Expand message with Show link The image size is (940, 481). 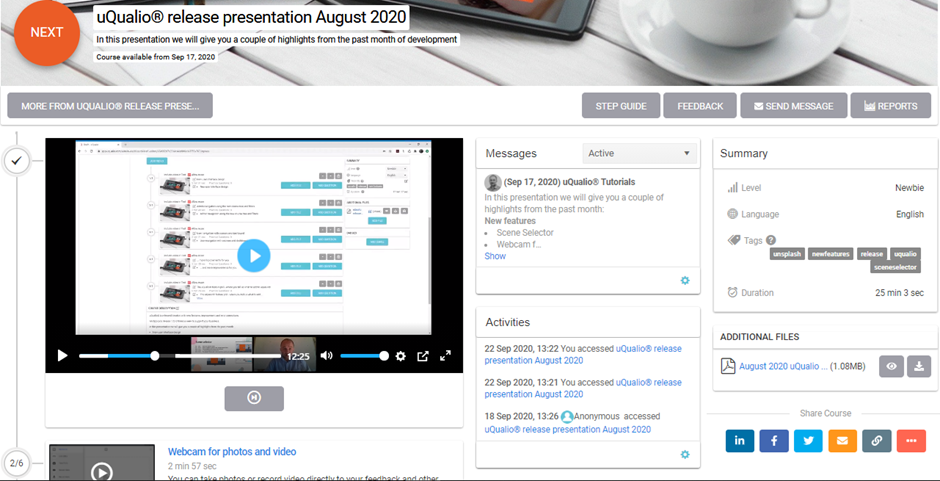pyautogui.click(x=495, y=256)
